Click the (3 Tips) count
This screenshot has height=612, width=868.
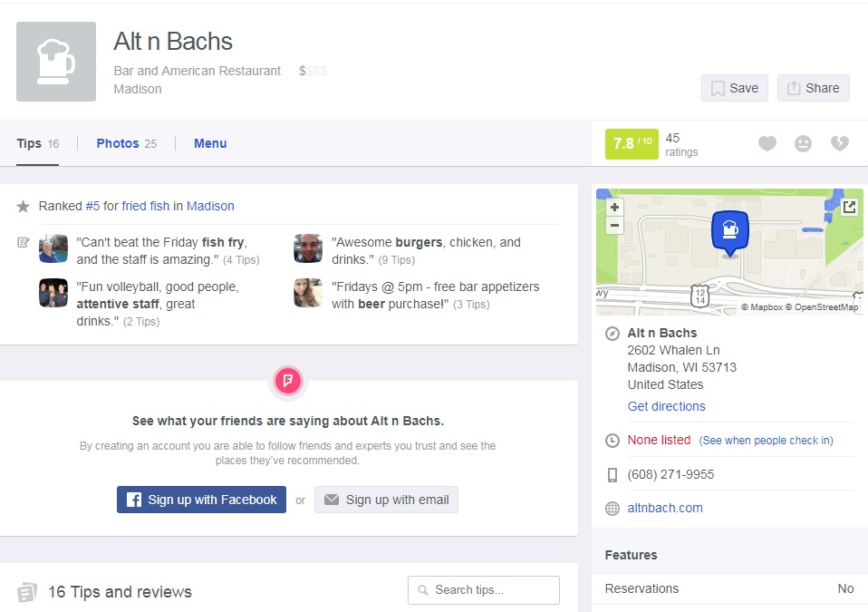[471, 305]
